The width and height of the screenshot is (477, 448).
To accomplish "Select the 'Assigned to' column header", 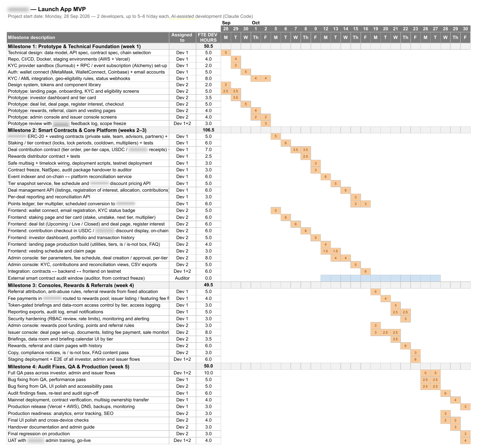I will [x=182, y=38].
